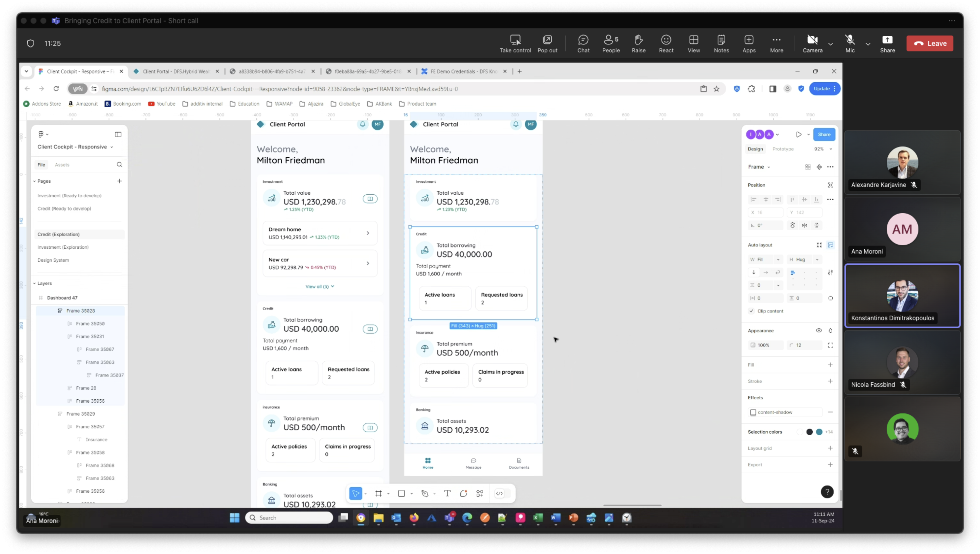Search within the Figma file panel
This screenshot has width=980, height=554.
(x=120, y=165)
